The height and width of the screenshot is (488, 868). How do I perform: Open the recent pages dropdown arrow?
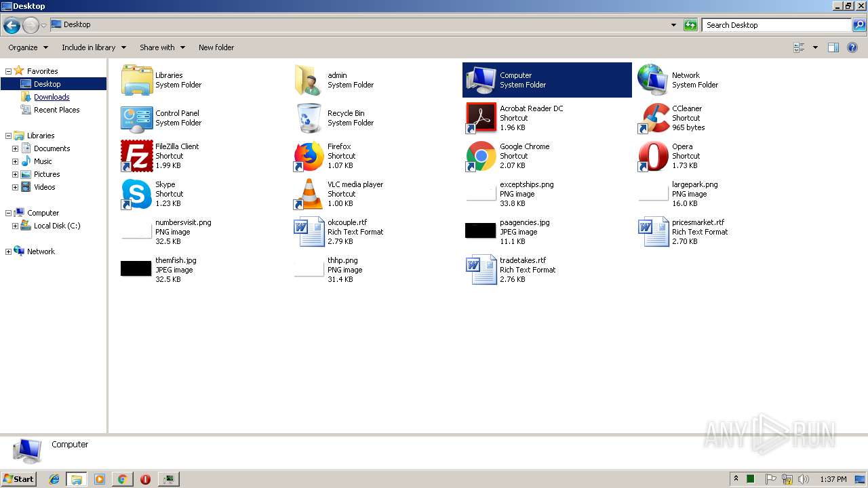(43, 26)
